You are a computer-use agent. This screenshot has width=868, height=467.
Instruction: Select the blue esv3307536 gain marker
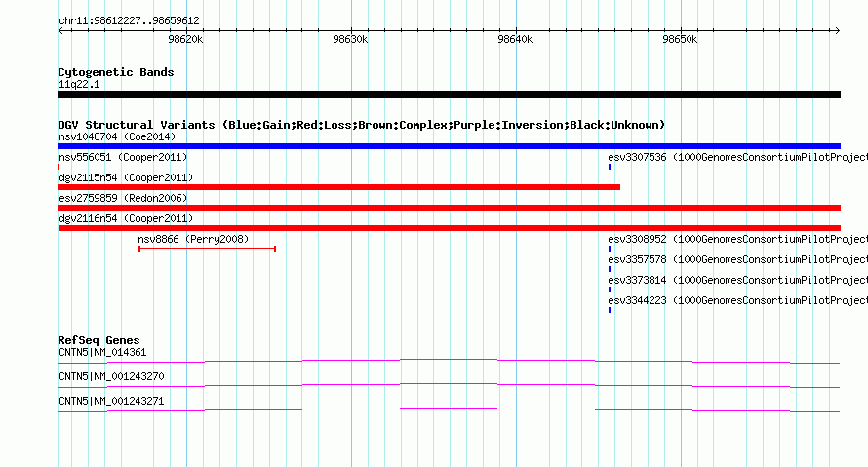610,167
